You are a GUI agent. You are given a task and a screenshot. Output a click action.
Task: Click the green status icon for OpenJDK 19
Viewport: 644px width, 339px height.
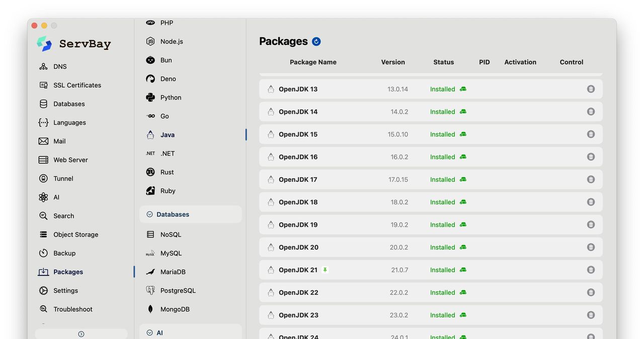(x=463, y=225)
